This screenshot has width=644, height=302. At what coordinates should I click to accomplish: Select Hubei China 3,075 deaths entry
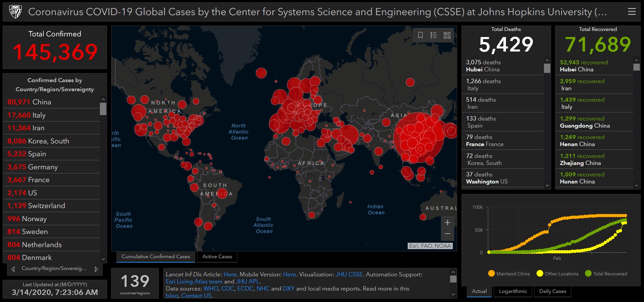coord(503,66)
